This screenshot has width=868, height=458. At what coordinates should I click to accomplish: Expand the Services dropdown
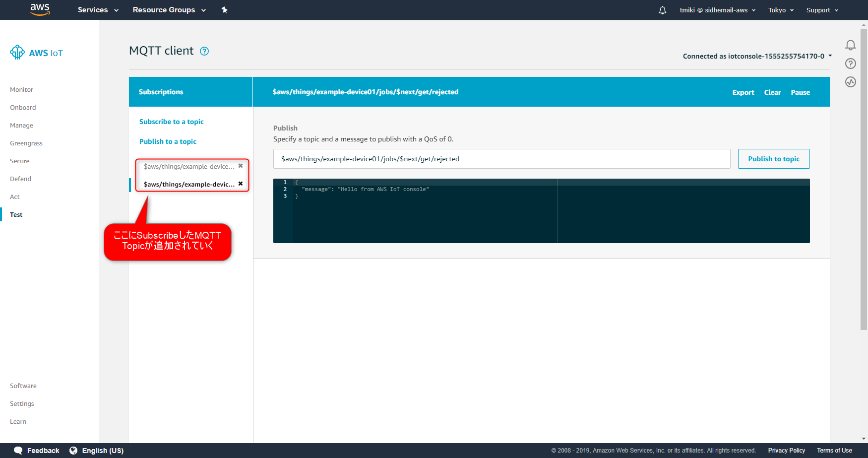point(98,10)
